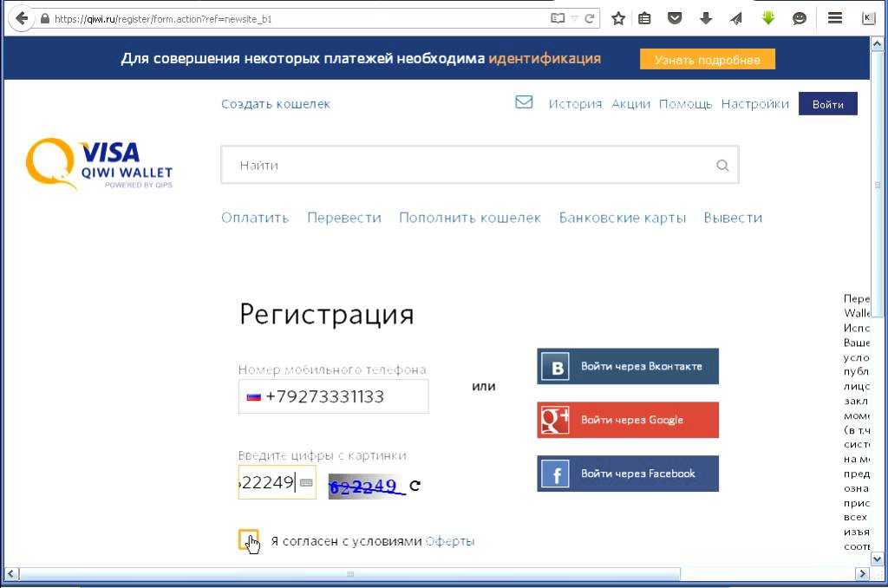Screen dimensions: 888x588
Task: Open the Пополнить кошелек tab
Action: [470, 218]
